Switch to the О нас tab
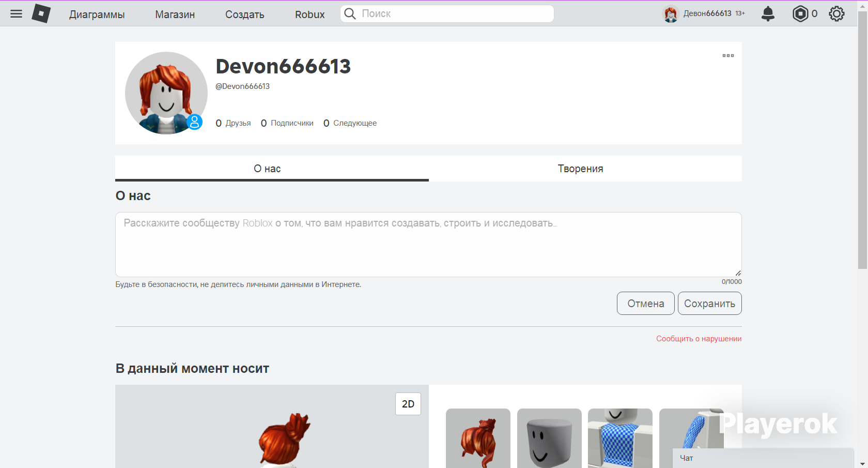The height and width of the screenshot is (468, 868). point(272,169)
